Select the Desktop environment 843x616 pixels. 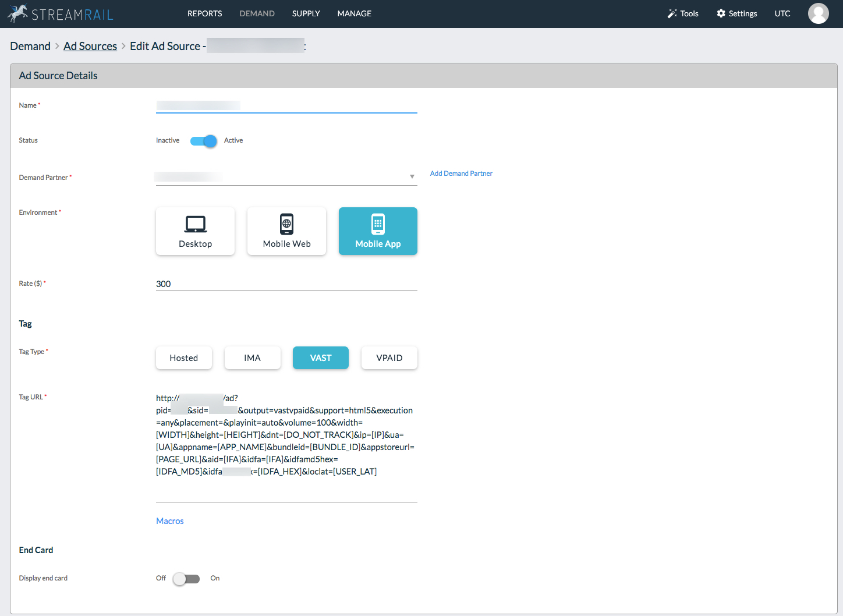(195, 231)
